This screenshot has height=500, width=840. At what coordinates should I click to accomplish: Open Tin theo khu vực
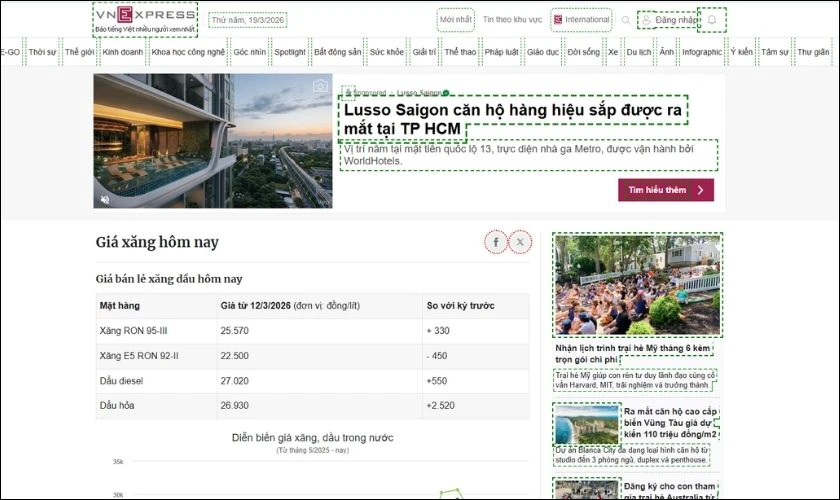(x=512, y=19)
